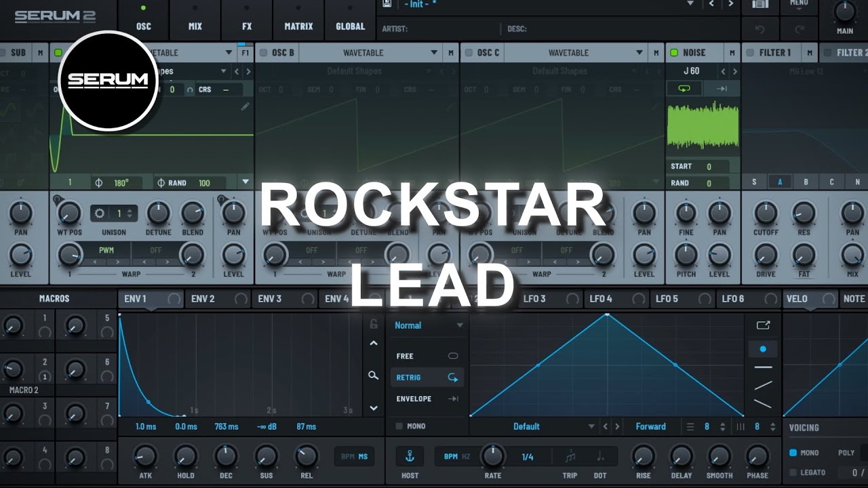Select the noise one-shot mode icon
The width and height of the screenshot is (868, 488).
click(x=721, y=88)
